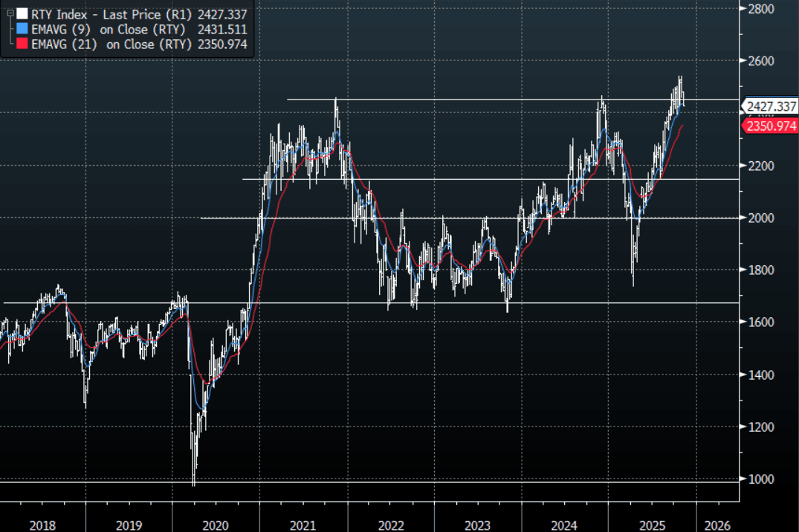Click red EMAVG (21) color swatch

[22, 45]
